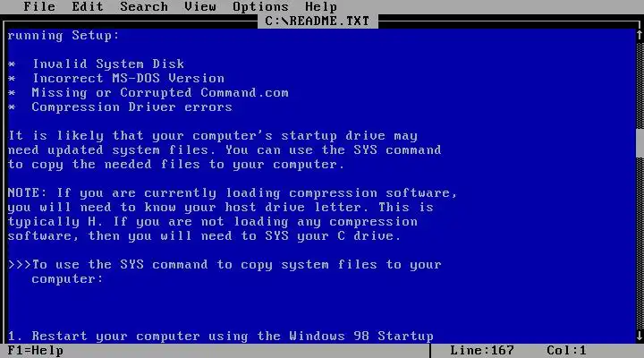The image size is (644, 358).
Task: Click on 'Missing or Corrupted Command.com' line
Action: click(160, 93)
